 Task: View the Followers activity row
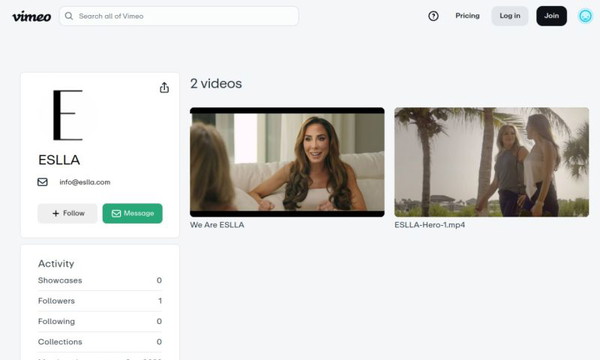100,301
